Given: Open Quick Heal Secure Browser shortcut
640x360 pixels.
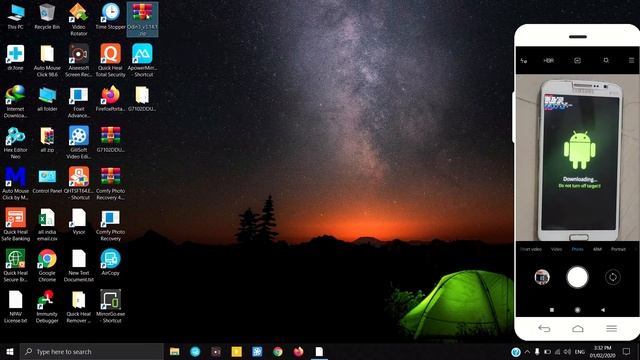Looking at the screenshot, I should click(x=16, y=266).
